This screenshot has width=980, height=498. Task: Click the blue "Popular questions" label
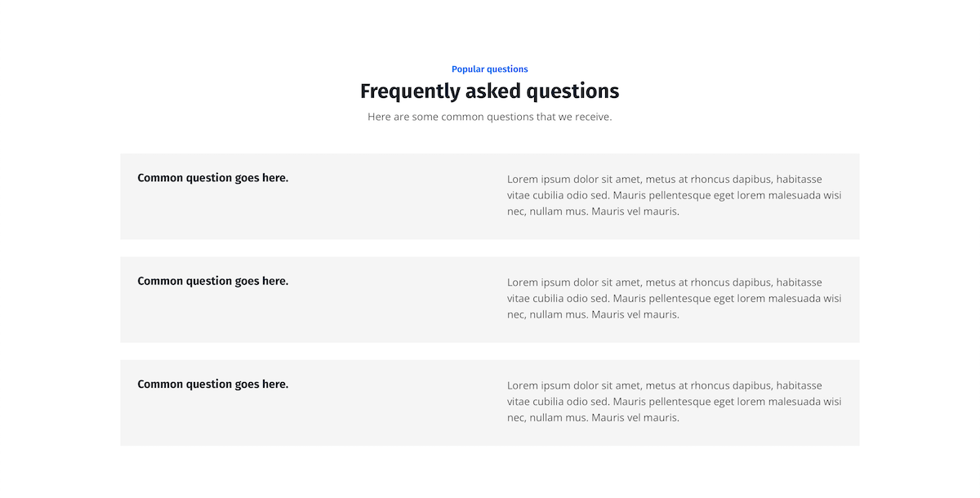tap(489, 69)
